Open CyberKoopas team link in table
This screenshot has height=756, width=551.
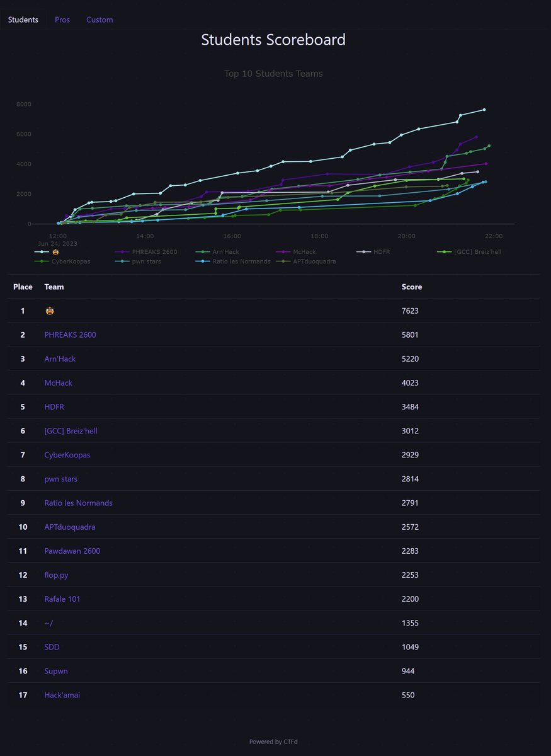click(67, 455)
